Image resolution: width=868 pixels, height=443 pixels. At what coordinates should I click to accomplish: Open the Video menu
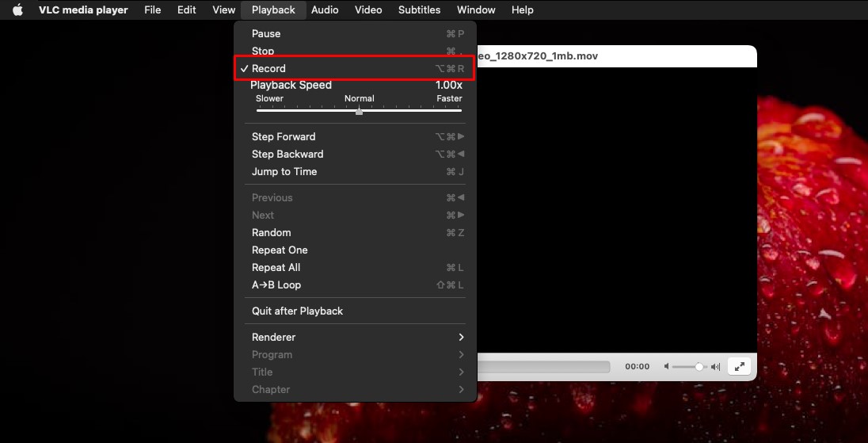(368, 10)
